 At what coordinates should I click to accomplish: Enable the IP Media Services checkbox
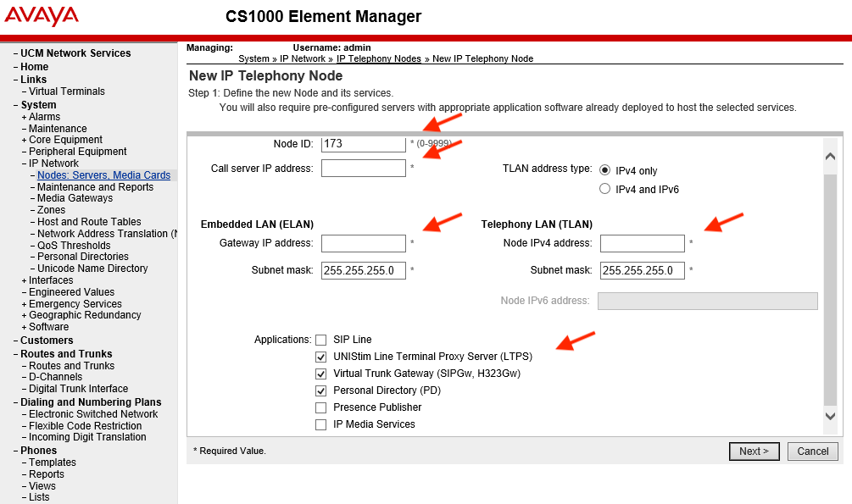pos(321,424)
